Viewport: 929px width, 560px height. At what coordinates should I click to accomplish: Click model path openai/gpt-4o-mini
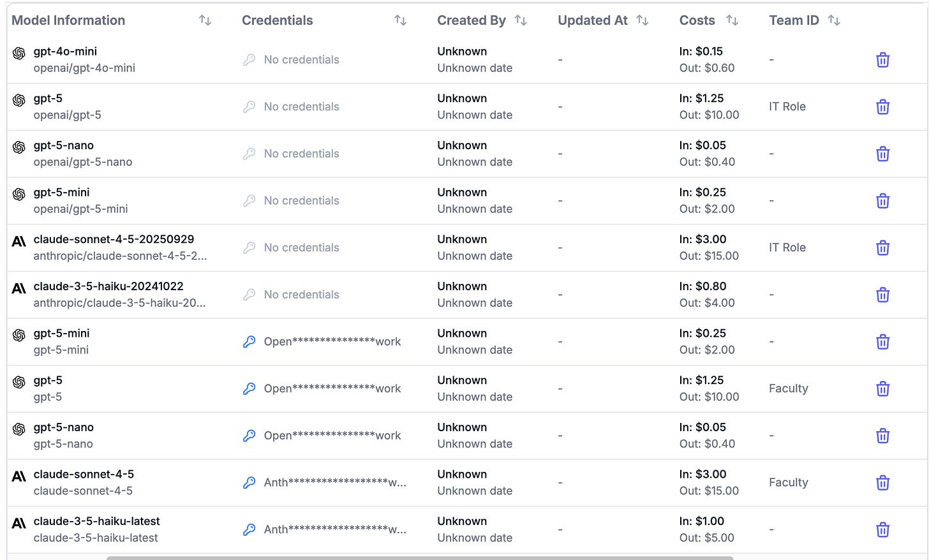tap(84, 68)
